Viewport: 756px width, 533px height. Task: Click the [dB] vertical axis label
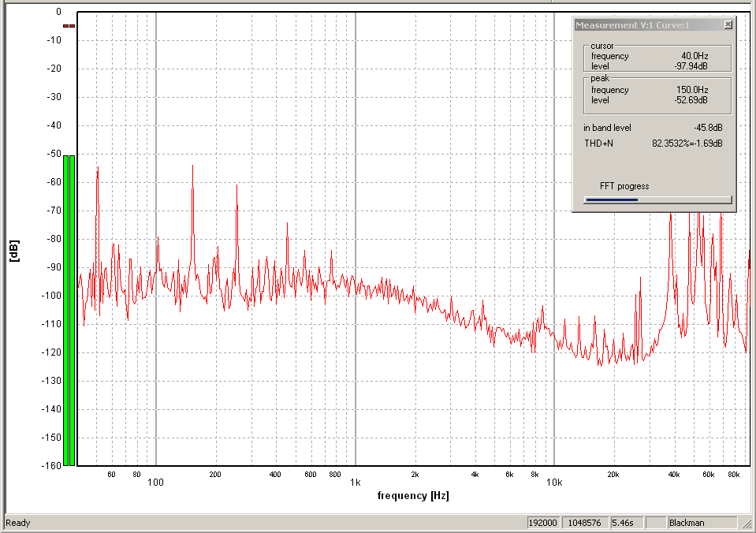pos(14,251)
